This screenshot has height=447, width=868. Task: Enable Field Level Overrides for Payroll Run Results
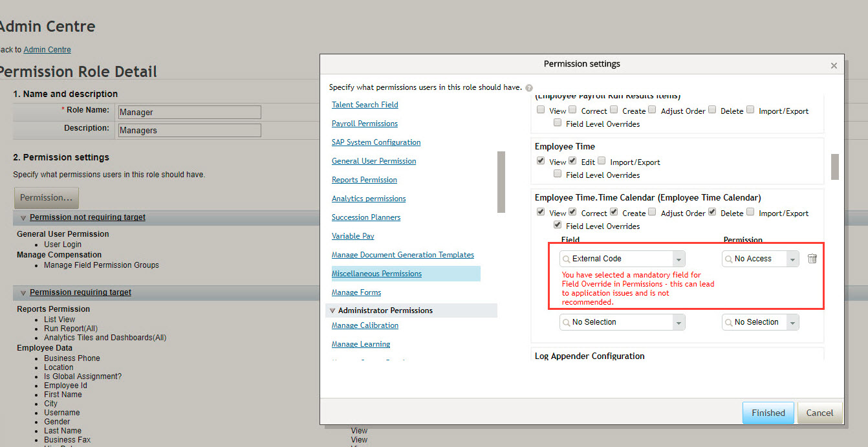pos(558,123)
